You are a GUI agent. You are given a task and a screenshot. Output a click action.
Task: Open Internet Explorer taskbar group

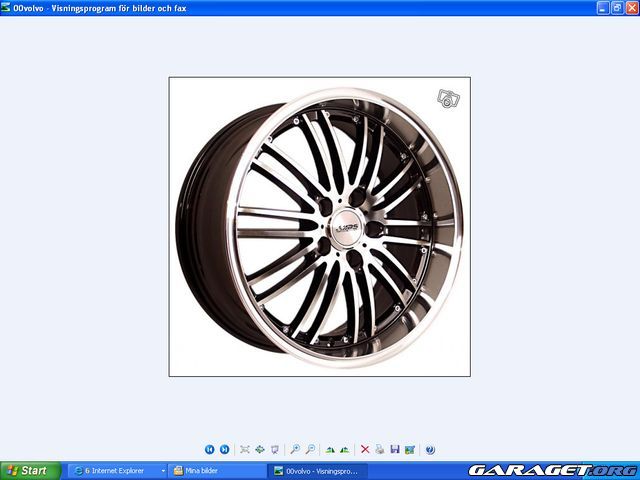tap(116, 471)
